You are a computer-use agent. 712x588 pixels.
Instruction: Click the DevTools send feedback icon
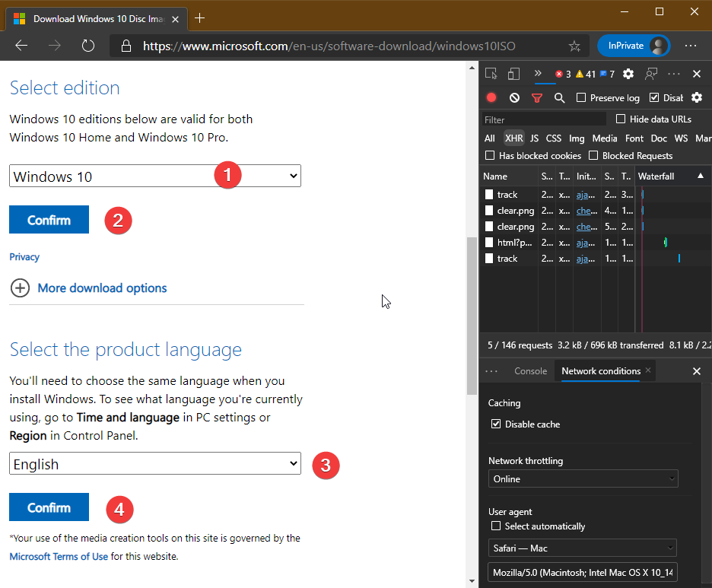click(x=651, y=74)
